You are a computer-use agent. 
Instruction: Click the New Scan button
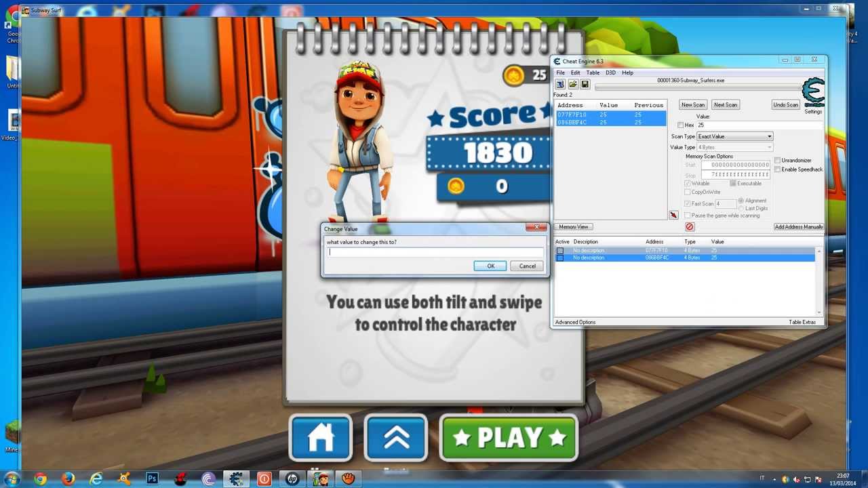pos(693,104)
